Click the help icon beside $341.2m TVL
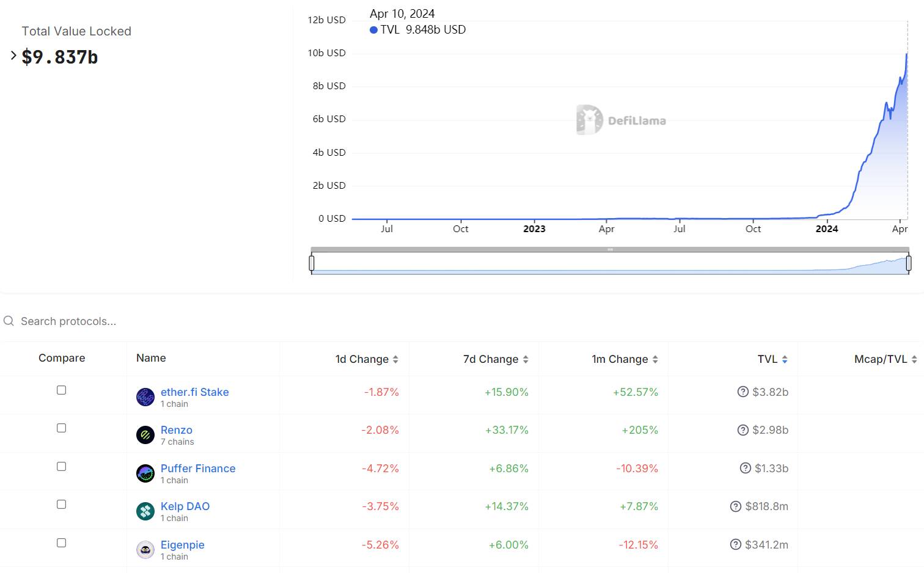924x573 pixels. coord(736,545)
